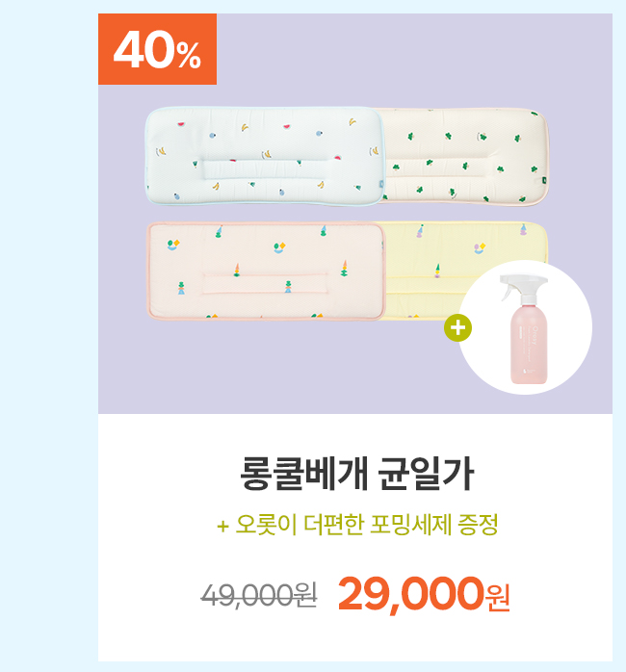626x672 pixels.
Task: Click the spray bottle trigger nozzle
Action: [519, 285]
